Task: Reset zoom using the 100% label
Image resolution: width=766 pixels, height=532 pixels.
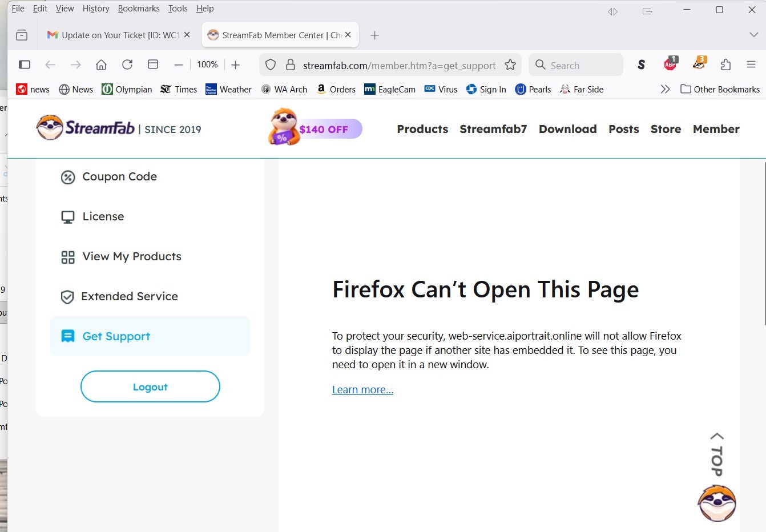Action: point(207,65)
